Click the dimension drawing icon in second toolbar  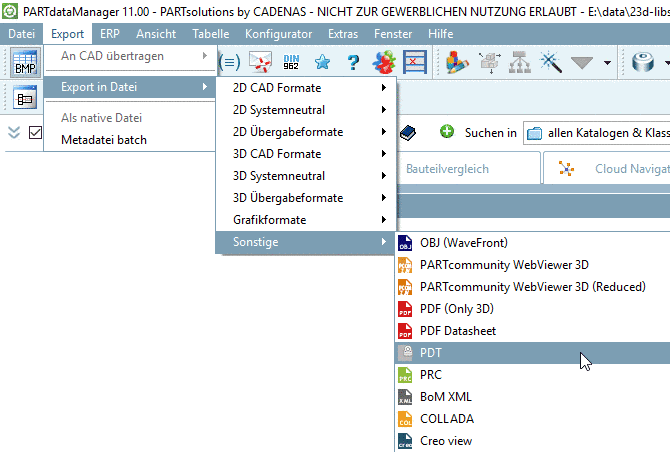click(x=24, y=97)
